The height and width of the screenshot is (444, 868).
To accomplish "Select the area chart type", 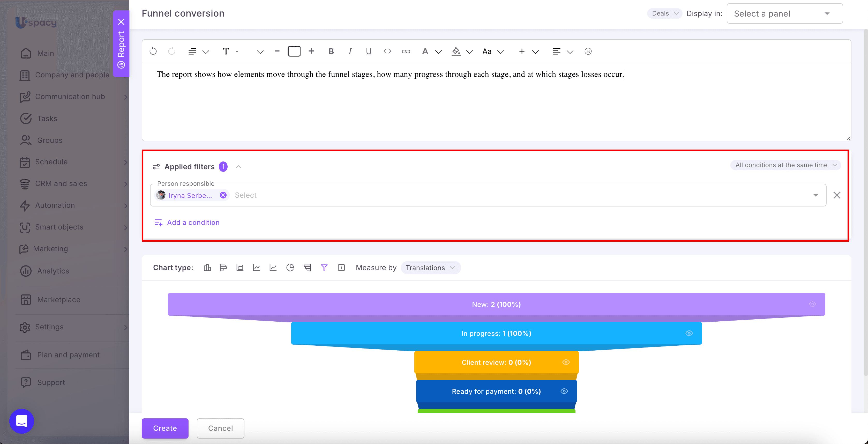I will click(x=240, y=267).
